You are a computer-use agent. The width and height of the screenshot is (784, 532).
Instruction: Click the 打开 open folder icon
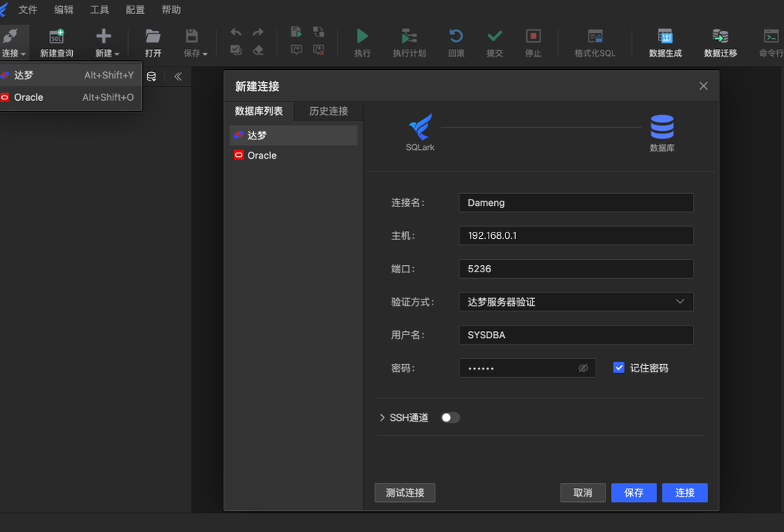click(153, 36)
